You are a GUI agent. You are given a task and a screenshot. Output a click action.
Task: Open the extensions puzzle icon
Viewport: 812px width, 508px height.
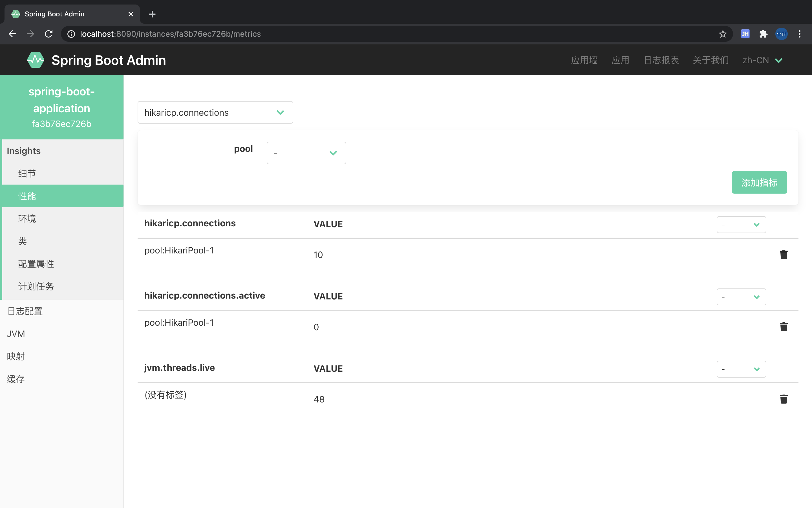click(x=763, y=34)
